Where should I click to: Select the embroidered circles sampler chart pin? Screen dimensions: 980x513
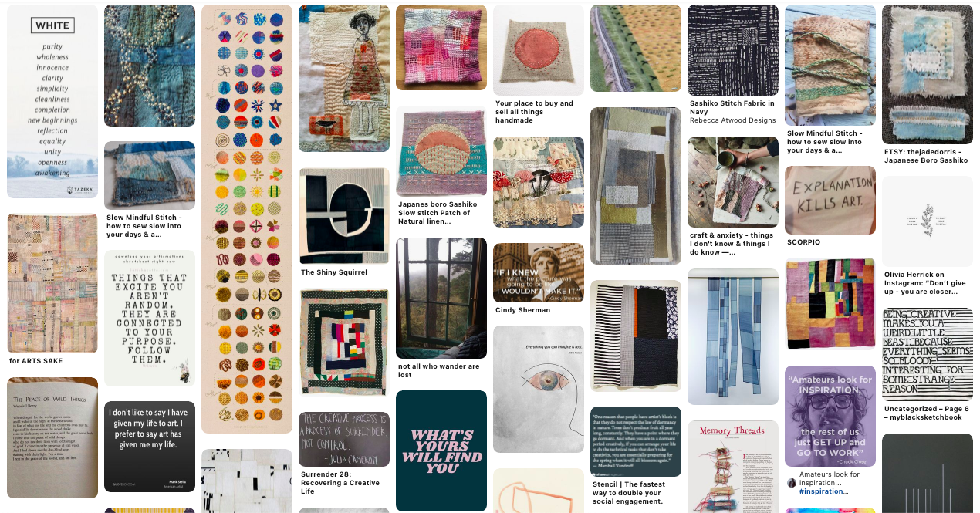[x=247, y=219]
